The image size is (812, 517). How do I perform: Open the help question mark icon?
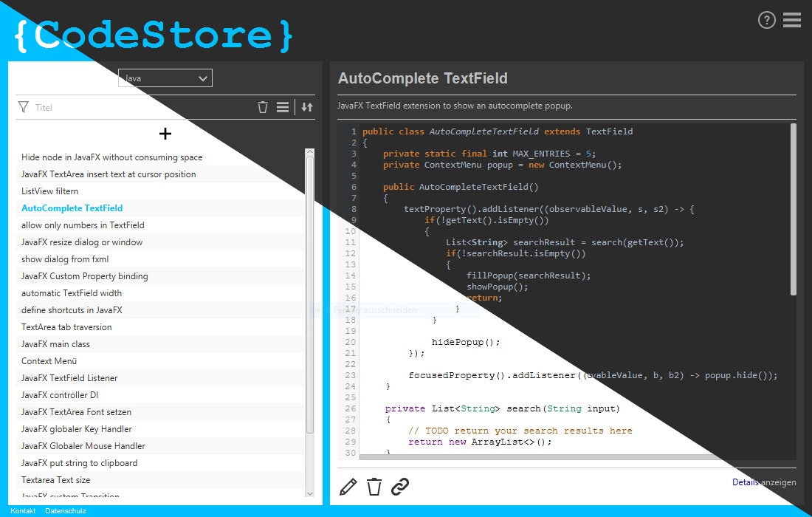[x=766, y=20]
